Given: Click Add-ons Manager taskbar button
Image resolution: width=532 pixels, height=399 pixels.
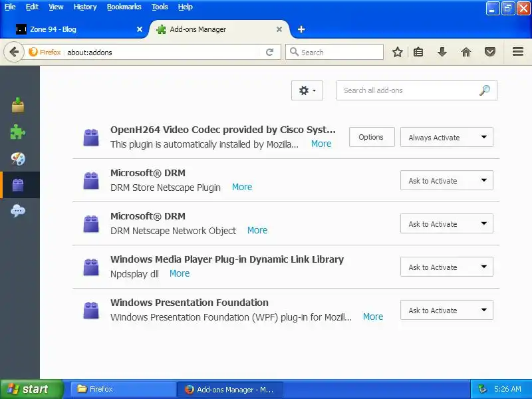Looking at the screenshot, I should coord(229,389).
